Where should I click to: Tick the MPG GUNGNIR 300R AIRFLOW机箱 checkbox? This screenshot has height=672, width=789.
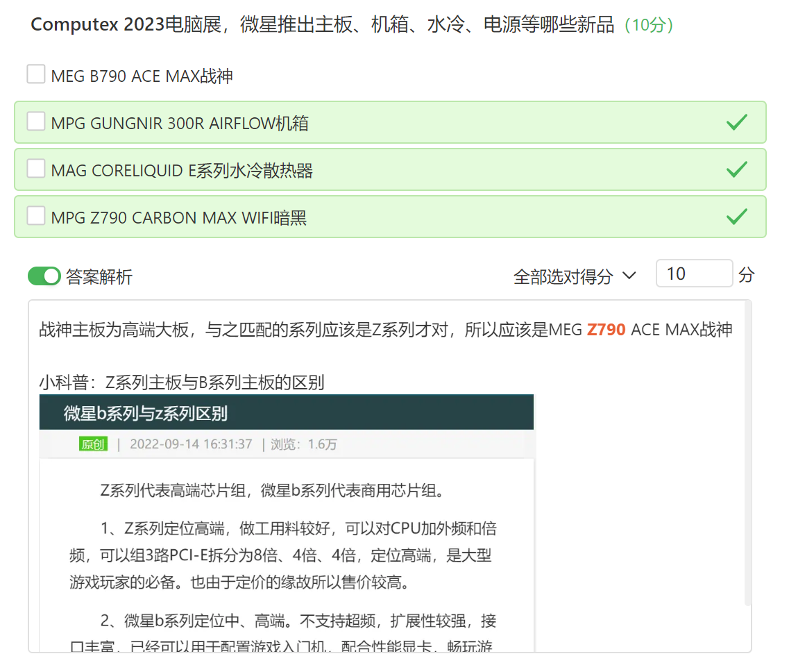coord(36,122)
